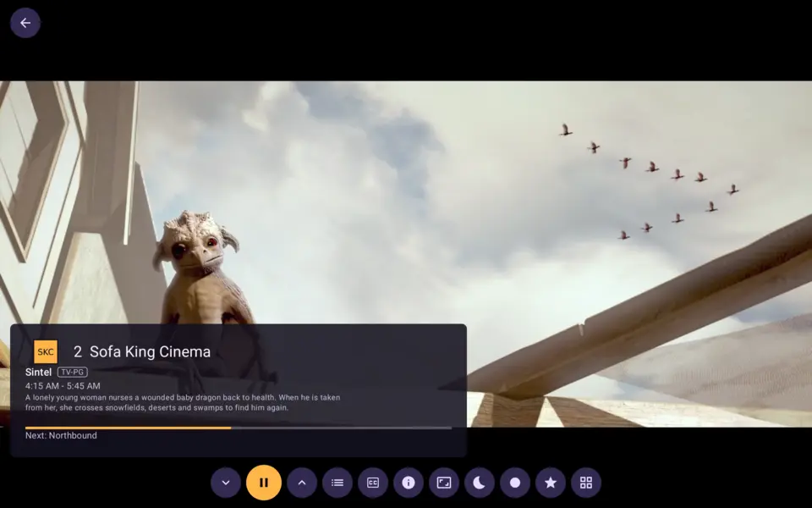
Task: Open the grid guide view
Action: [x=586, y=483]
